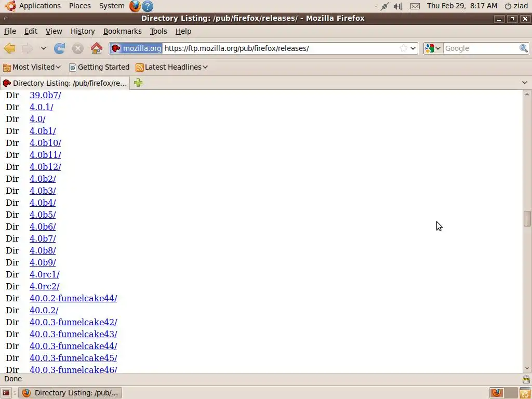Select the Directory Listing taskbar window button

coord(70,393)
